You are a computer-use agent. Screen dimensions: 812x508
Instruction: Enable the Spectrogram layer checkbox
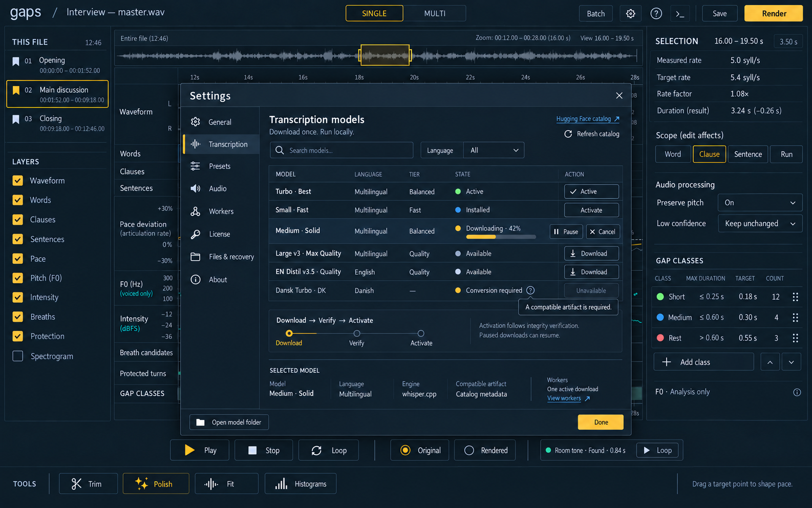[18, 356]
